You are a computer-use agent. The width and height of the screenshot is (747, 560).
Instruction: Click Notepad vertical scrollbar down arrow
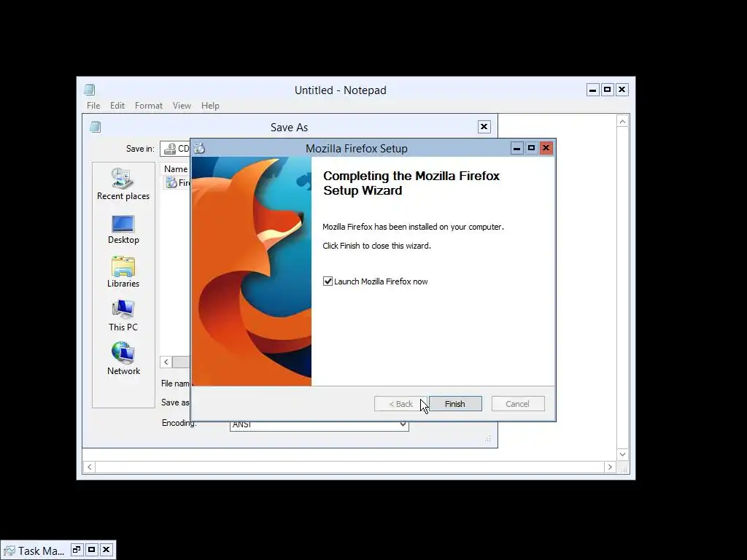click(623, 454)
